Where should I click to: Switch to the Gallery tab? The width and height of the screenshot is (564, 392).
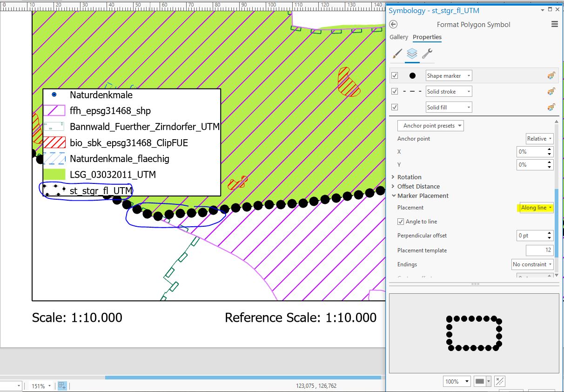click(398, 37)
